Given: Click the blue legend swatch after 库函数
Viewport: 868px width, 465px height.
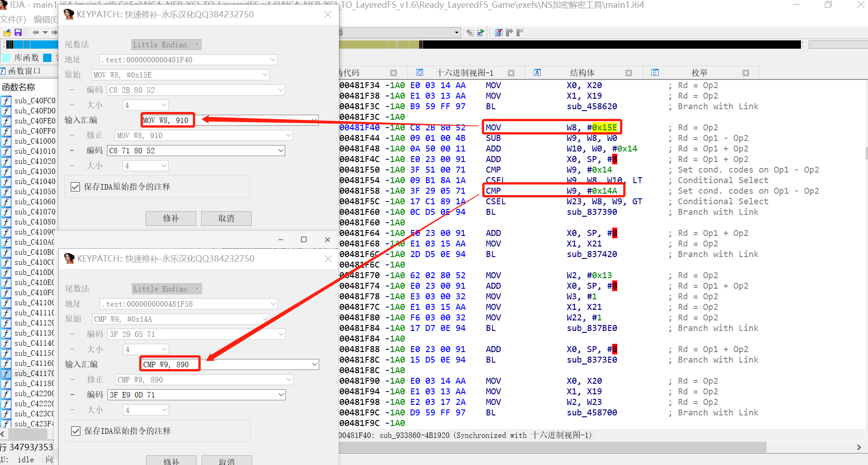Looking at the screenshot, I should [47, 58].
